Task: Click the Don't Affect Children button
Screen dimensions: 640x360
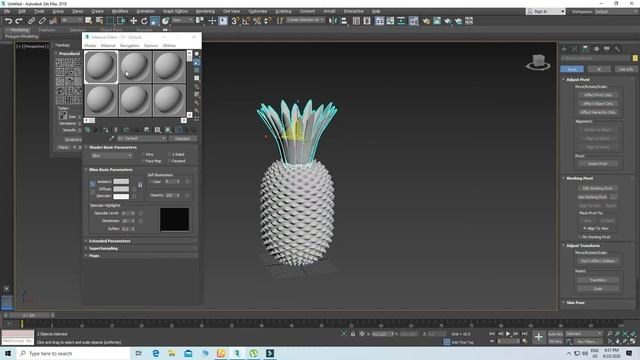Action: pos(598,261)
